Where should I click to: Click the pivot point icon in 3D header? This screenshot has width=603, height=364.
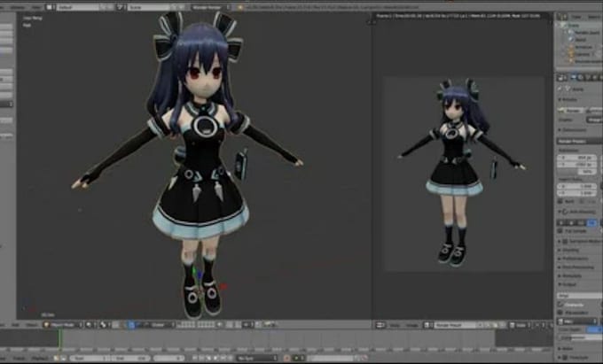tap(104, 325)
